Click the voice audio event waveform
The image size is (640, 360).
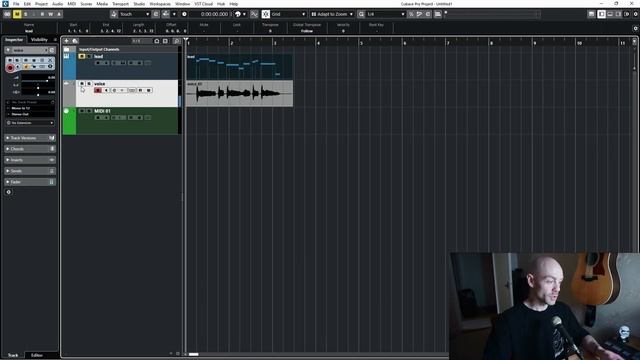240,93
